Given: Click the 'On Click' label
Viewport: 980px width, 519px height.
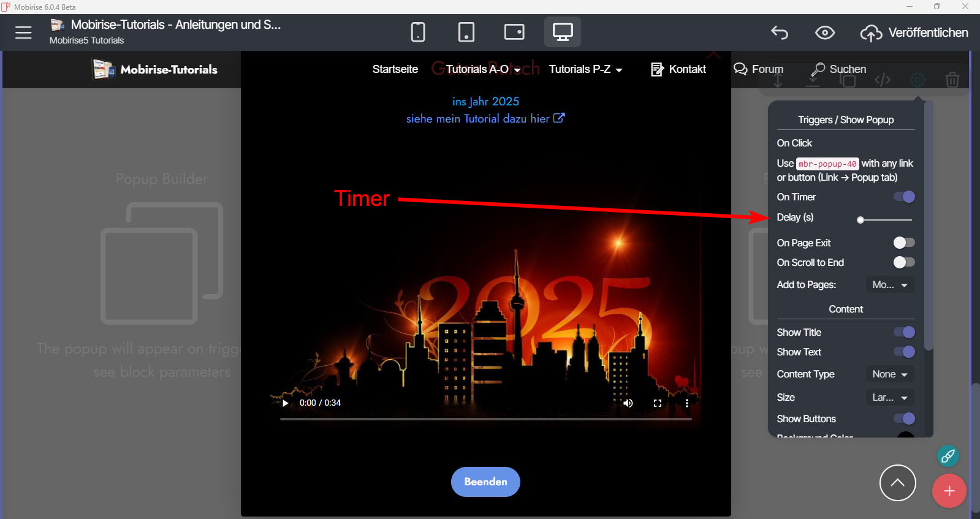Looking at the screenshot, I should 794,143.
